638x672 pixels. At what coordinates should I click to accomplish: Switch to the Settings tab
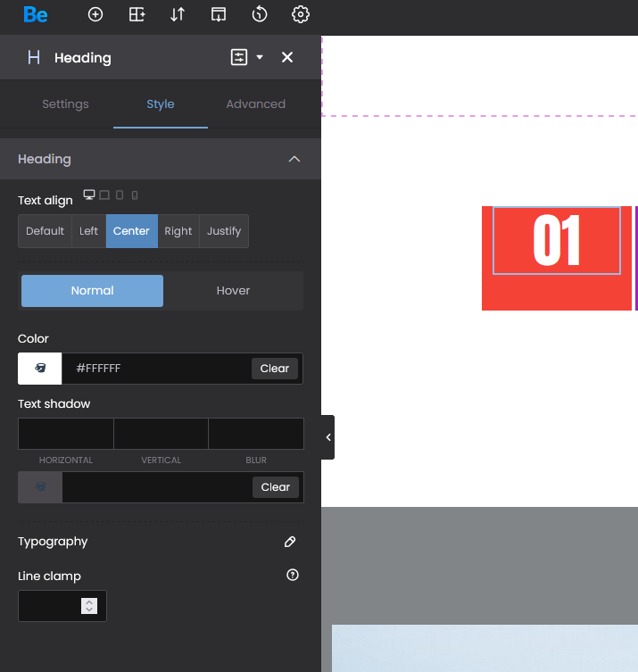point(65,104)
